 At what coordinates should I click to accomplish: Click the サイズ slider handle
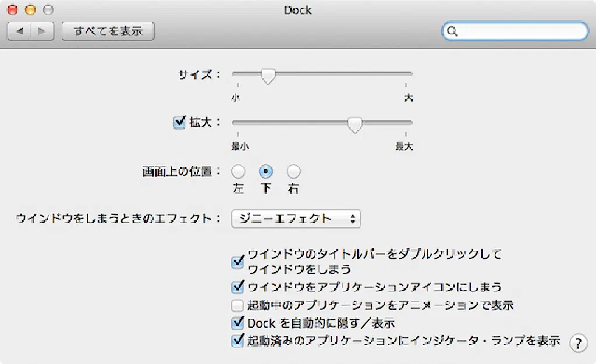268,76
